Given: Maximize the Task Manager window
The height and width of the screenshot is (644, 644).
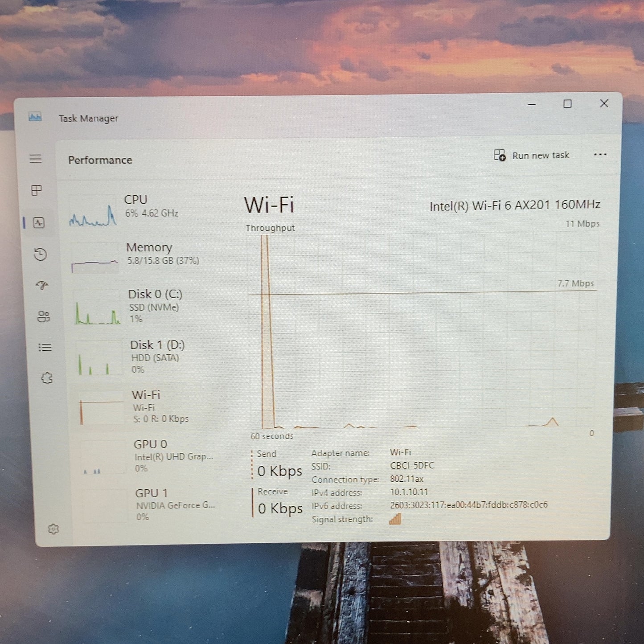Looking at the screenshot, I should [x=567, y=104].
